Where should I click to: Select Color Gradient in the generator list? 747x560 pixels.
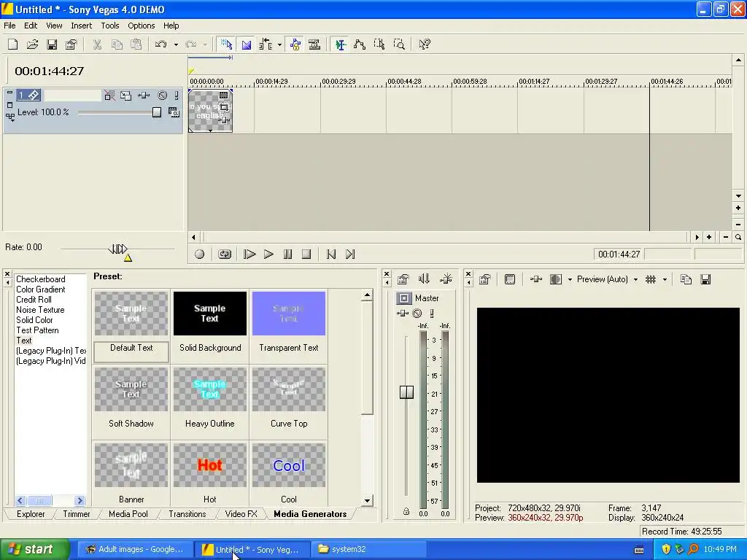click(41, 289)
